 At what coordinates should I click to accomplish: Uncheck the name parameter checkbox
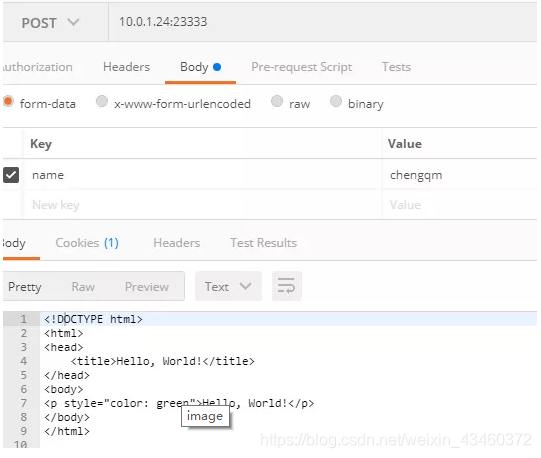[11, 175]
